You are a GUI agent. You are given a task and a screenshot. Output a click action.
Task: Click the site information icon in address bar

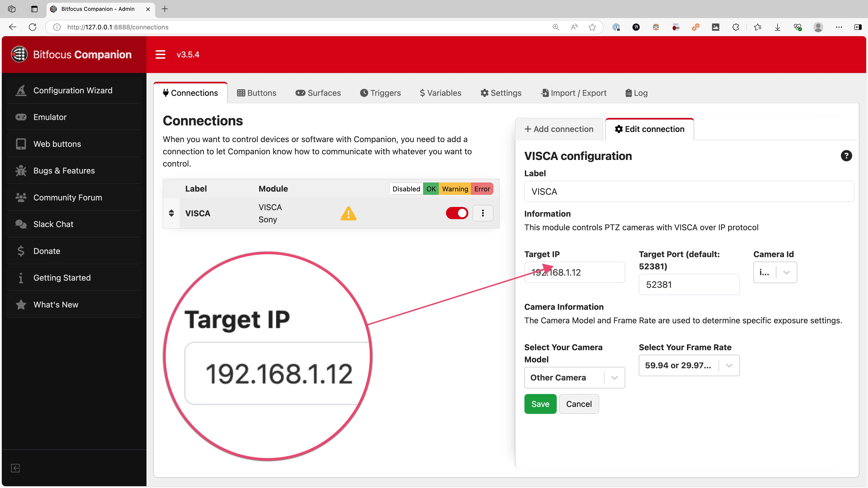point(57,27)
